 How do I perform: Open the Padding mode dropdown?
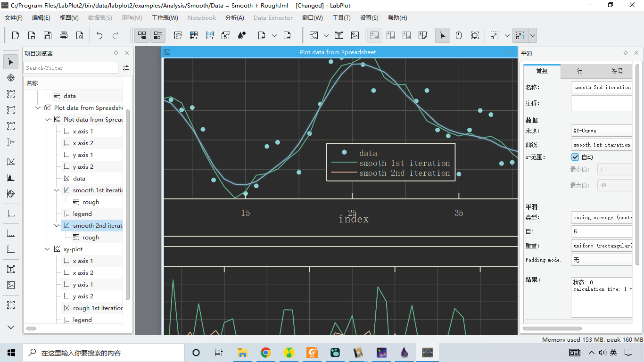[x=602, y=260]
